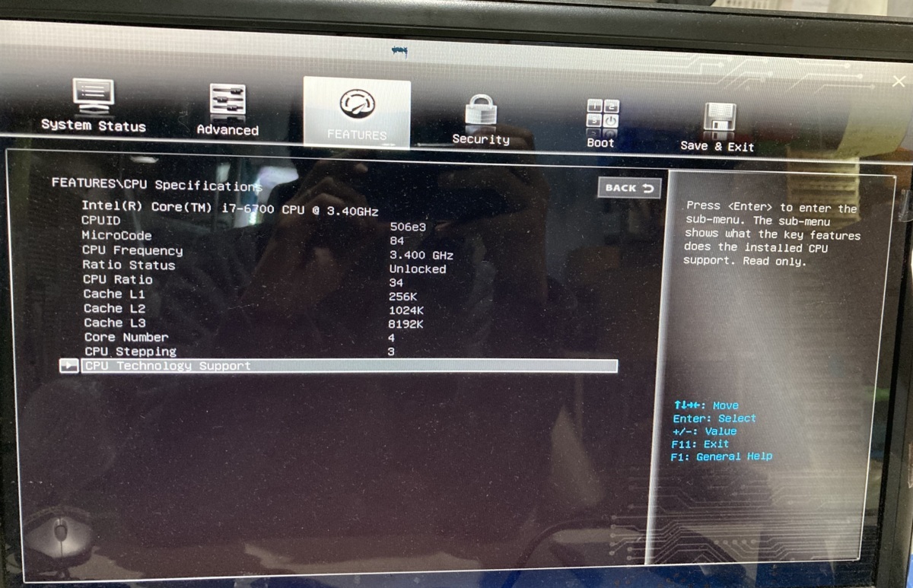This screenshot has width=913, height=588.
Task: Click the 256K cache value
Action: point(404,297)
